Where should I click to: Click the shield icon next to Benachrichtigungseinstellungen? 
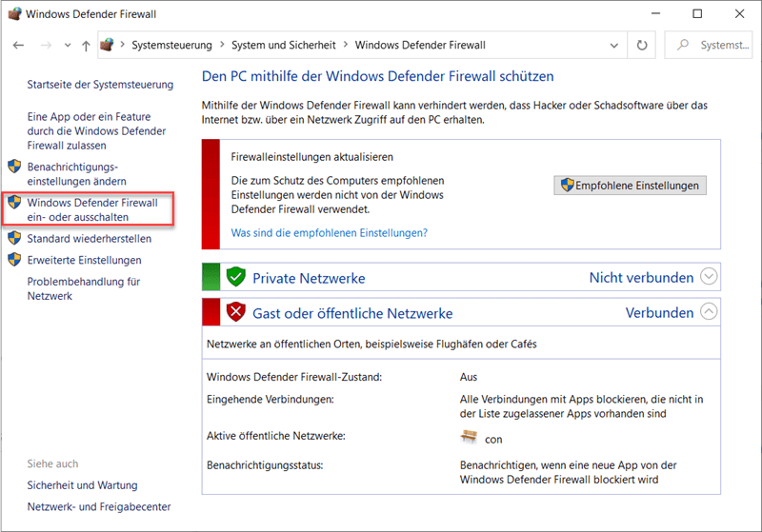(14, 166)
